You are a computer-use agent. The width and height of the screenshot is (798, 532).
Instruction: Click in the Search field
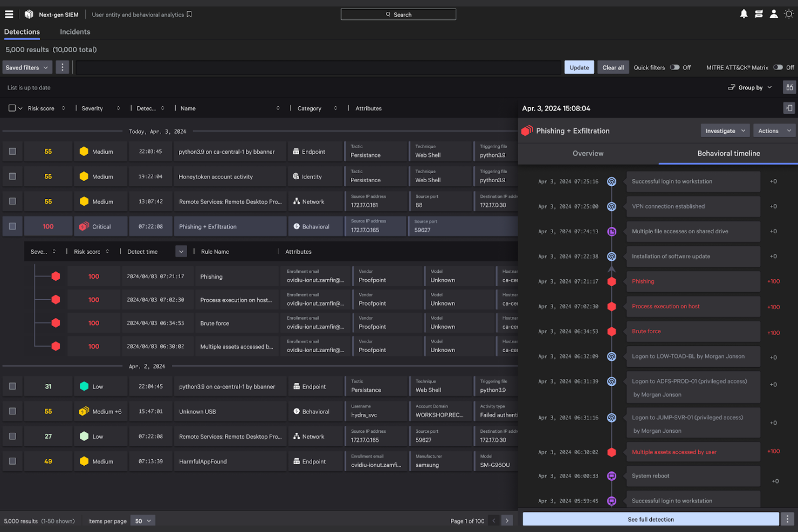click(398, 14)
